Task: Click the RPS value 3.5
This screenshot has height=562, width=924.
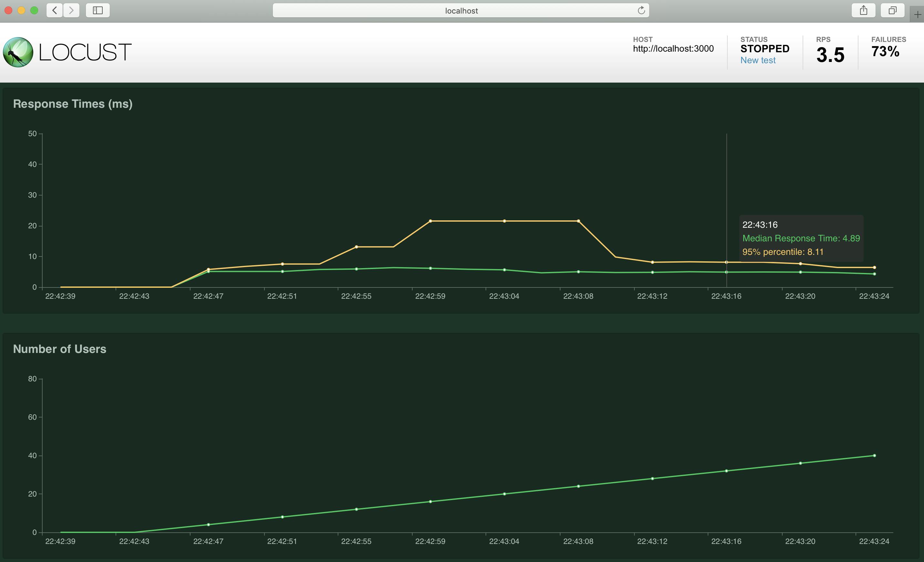Action: coord(830,55)
